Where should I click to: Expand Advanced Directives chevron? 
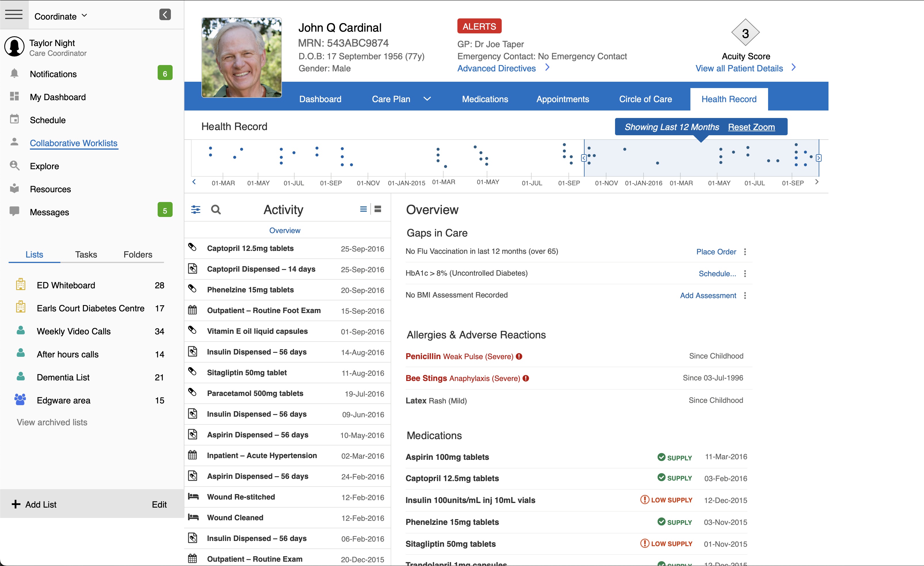[547, 68]
